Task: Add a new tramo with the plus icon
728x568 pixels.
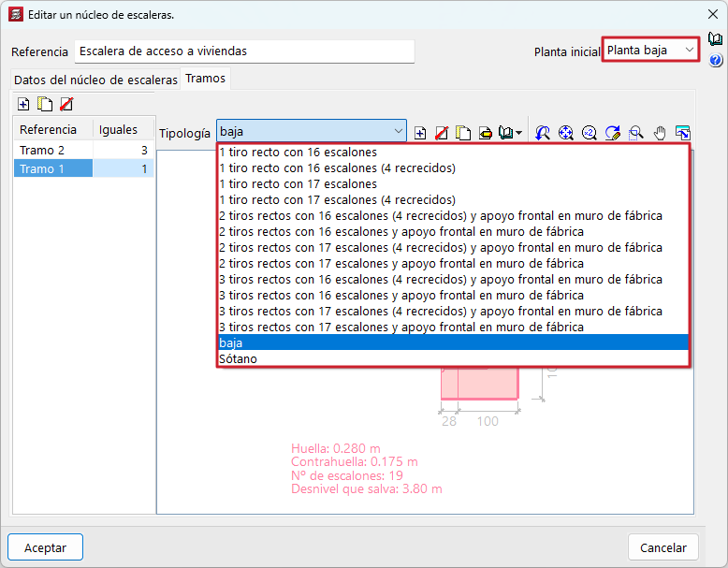Action: pyautogui.click(x=23, y=104)
